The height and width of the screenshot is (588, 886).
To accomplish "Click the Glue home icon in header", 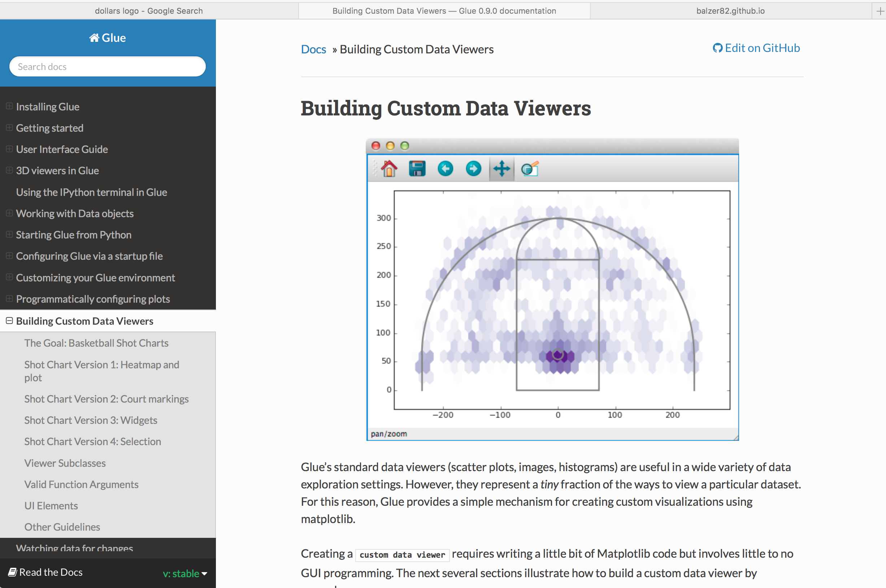I will click(94, 38).
